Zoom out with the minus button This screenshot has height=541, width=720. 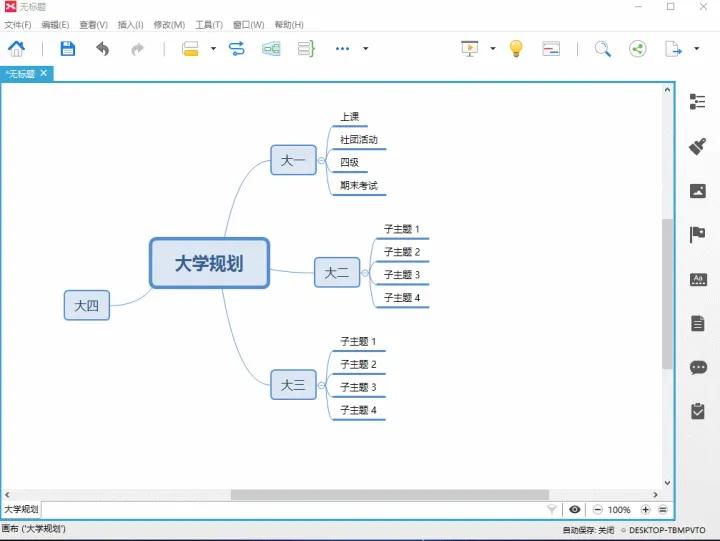pos(597,509)
